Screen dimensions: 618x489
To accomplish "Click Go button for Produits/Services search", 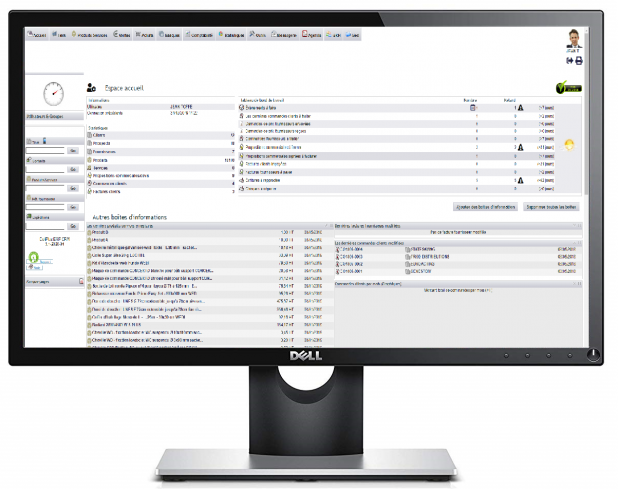I will [x=73, y=188].
